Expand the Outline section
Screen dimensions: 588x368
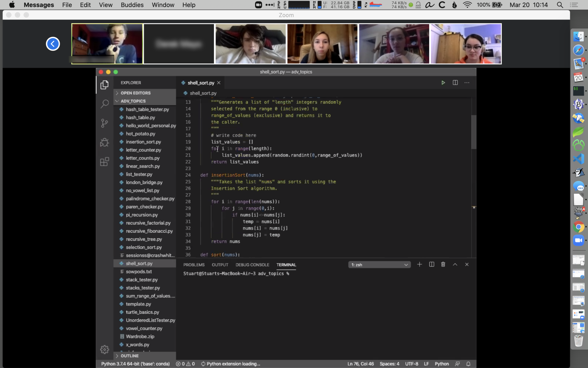click(129, 356)
